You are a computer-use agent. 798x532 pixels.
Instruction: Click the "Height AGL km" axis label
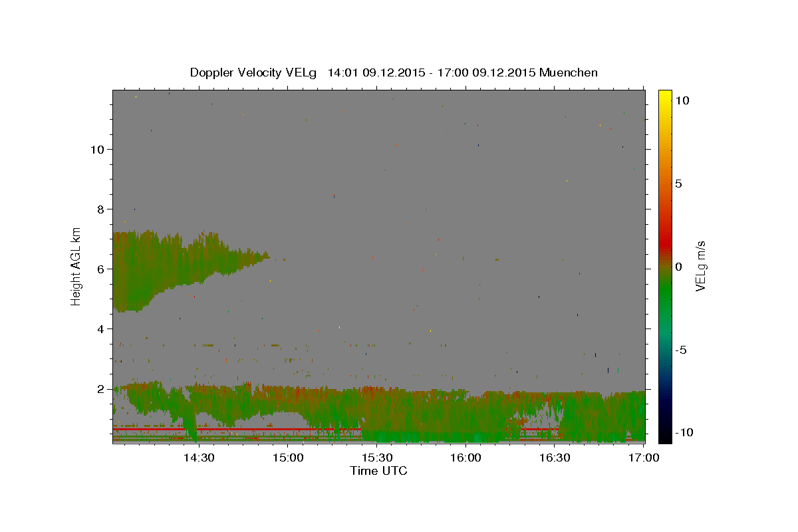(x=76, y=266)
